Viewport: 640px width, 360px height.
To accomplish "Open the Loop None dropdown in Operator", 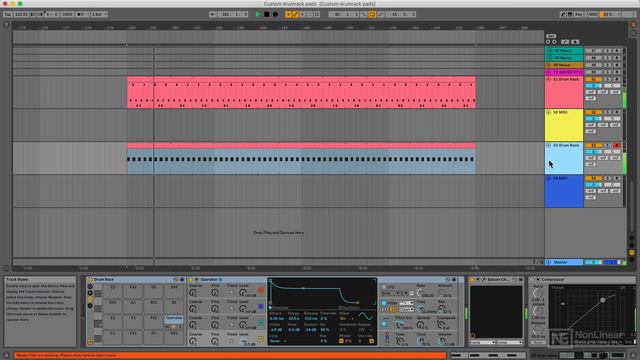I will (277, 341).
